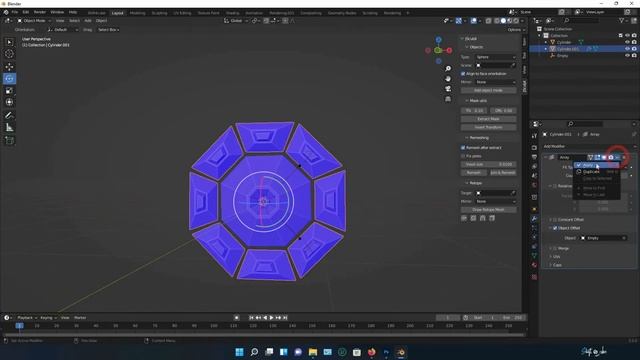Select the Cursor tool
The height and width of the screenshot is (360, 640).
click(x=9, y=54)
